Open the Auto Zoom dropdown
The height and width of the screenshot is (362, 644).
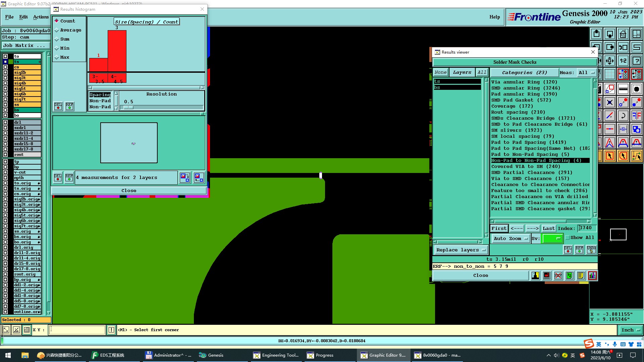click(510, 238)
